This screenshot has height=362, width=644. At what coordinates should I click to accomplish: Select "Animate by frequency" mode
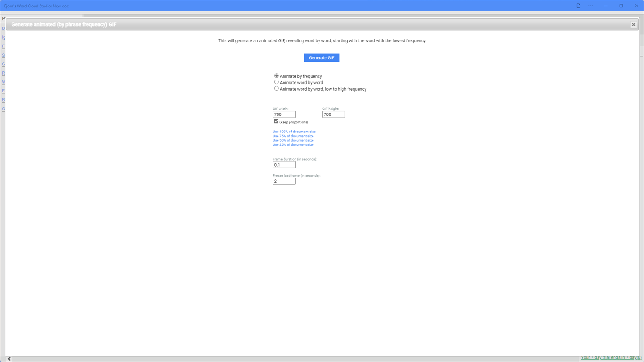pos(276,75)
